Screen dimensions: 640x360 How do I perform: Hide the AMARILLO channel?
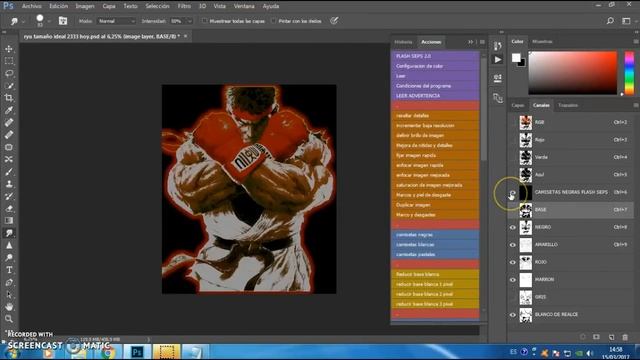513,245
